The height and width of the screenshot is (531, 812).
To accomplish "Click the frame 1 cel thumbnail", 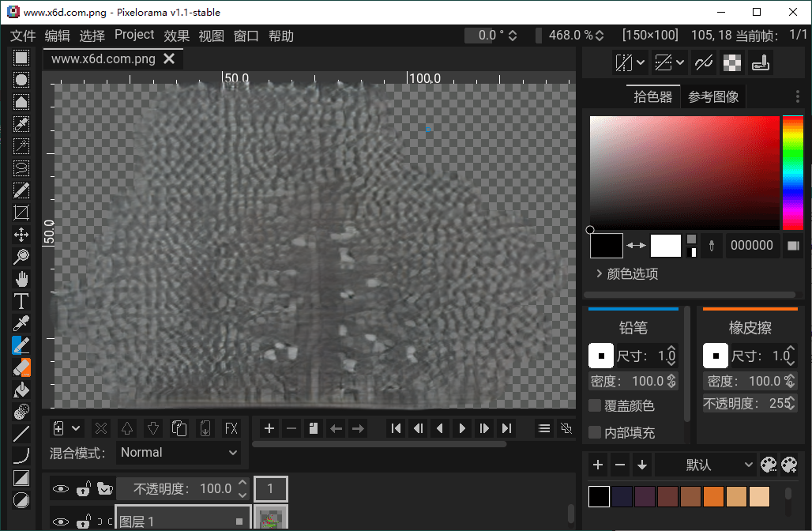I will click(x=271, y=520).
